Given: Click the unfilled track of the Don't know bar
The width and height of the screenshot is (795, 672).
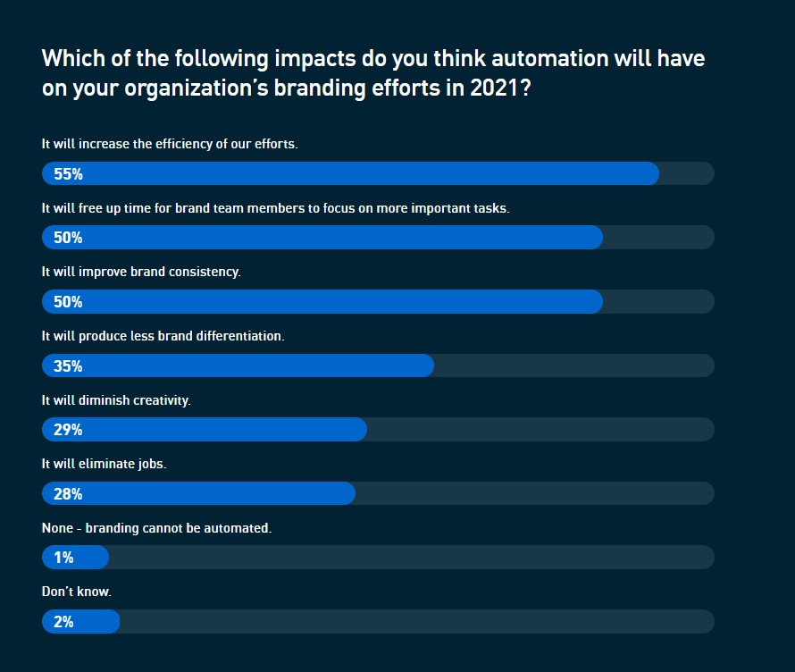Looking at the screenshot, I should 416,622.
